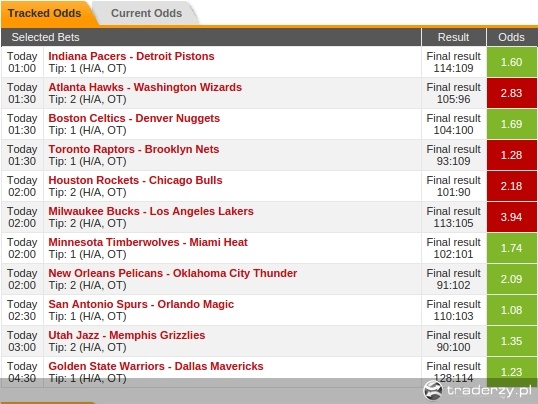Click the Odds column header
This screenshot has width=538, height=404.
(512, 37)
